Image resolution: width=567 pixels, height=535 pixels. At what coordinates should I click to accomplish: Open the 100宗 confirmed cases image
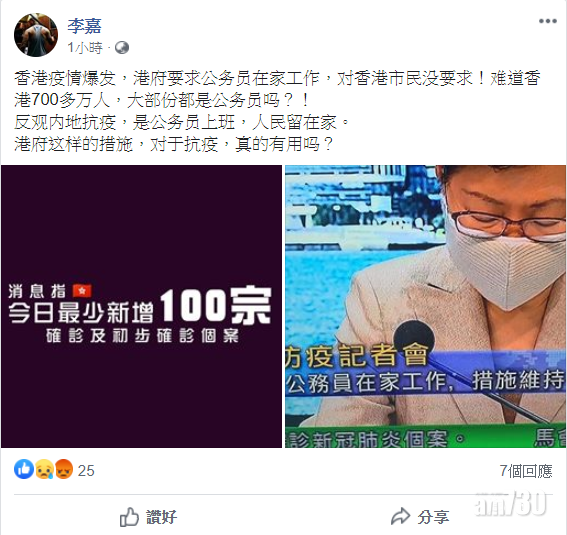click(141, 306)
